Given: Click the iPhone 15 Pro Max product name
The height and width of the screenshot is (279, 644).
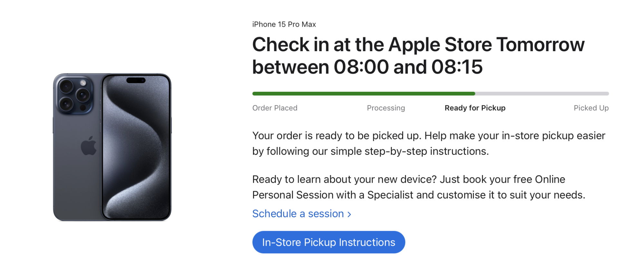Looking at the screenshot, I should tap(284, 24).
